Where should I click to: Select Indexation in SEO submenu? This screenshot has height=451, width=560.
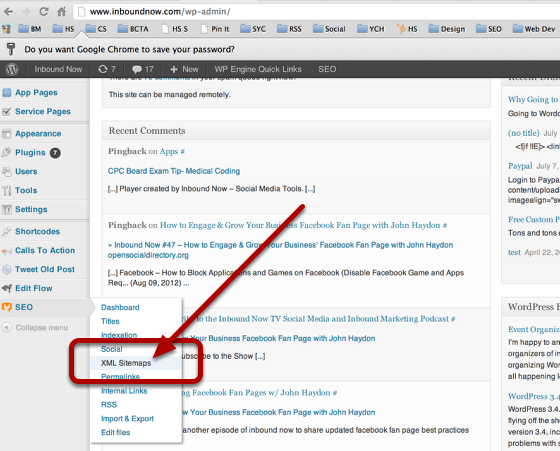pyautogui.click(x=119, y=335)
